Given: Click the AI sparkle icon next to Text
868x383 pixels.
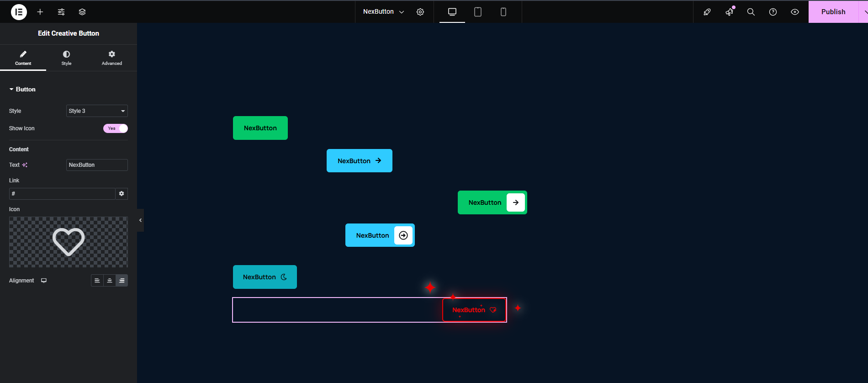Looking at the screenshot, I should tap(25, 165).
